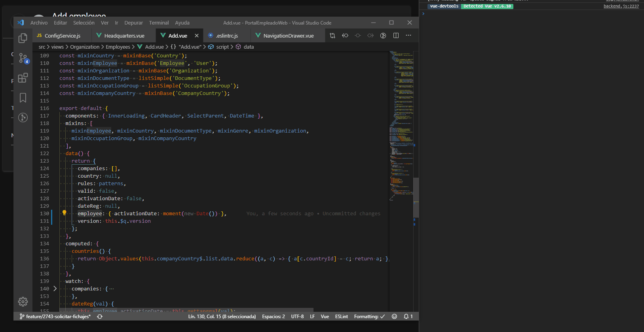Click the file annotations toggle icon in editor toolbar
The width and height of the screenshot is (644, 332).
[383, 36]
